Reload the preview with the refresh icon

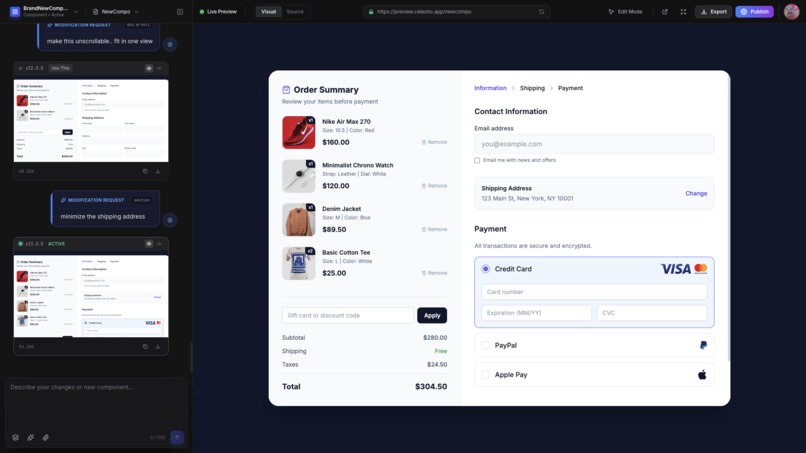(541, 11)
